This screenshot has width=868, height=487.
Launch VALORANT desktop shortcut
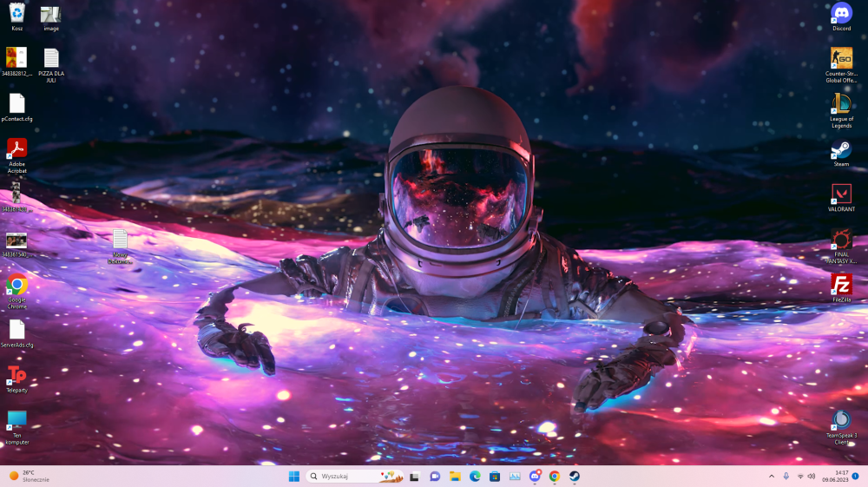(x=841, y=198)
